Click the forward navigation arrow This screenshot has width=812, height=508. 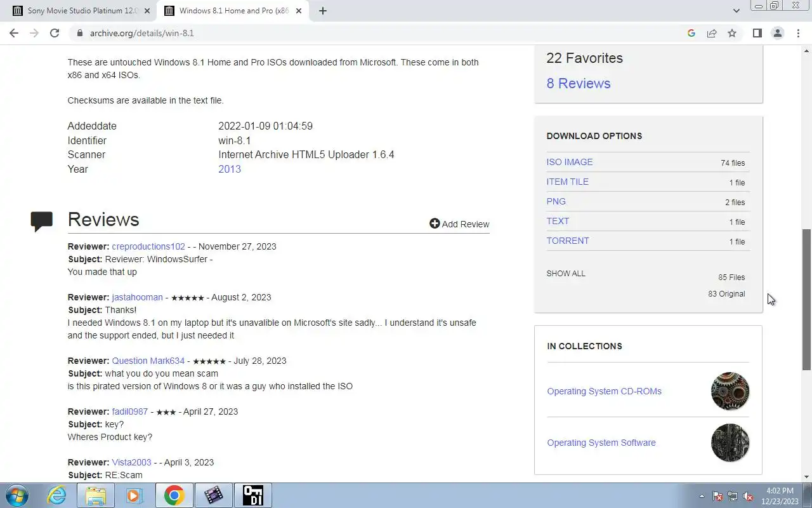pyautogui.click(x=34, y=33)
